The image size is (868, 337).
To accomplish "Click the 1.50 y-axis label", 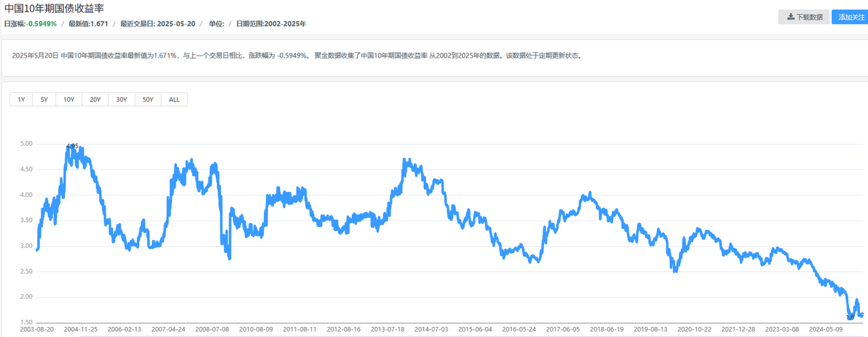I will pos(26,322).
